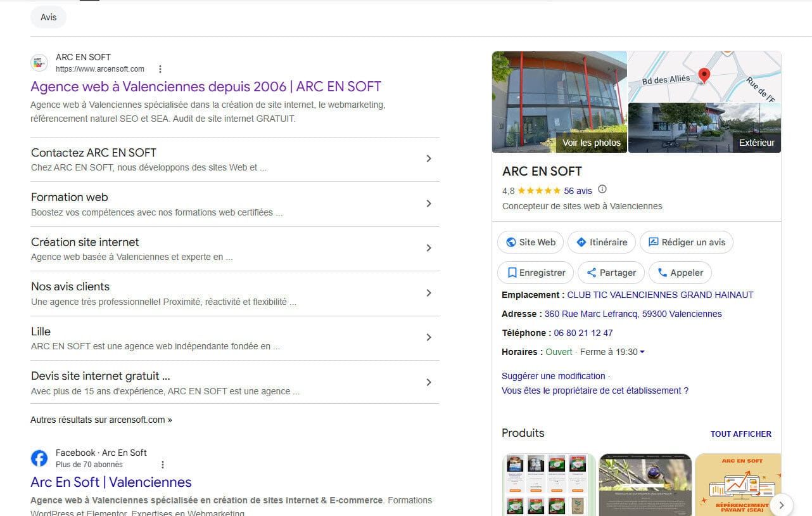Click the info icon next to 56 avis
Image resolution: width=812 pixels, height=516 pixels.
602,189
